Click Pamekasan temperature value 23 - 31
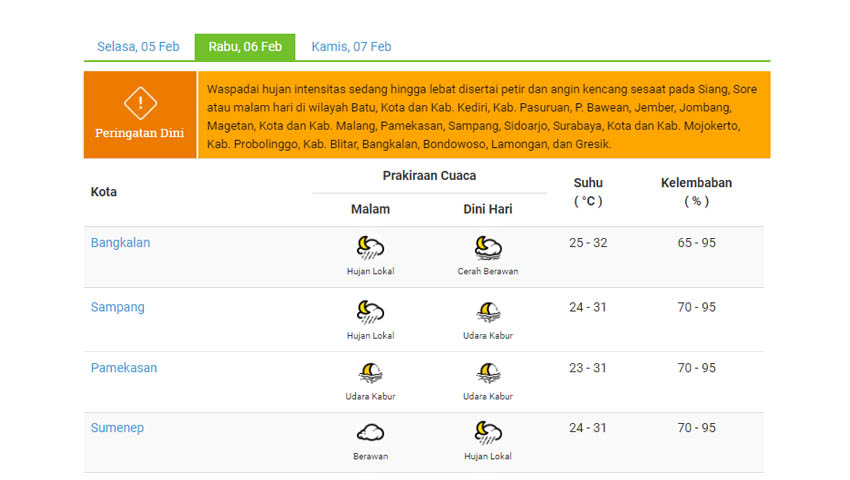This screenshot has width=850, height=480. pos(588,368)
